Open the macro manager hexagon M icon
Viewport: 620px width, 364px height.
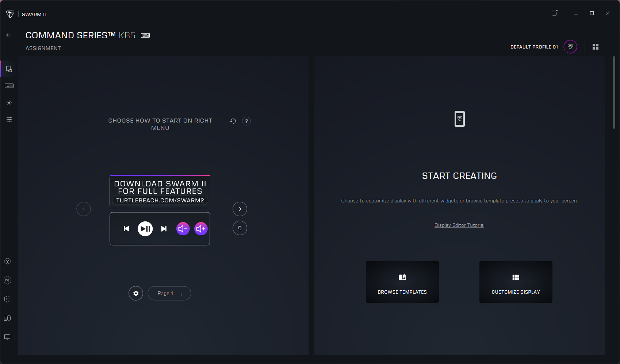coord(7,280)
